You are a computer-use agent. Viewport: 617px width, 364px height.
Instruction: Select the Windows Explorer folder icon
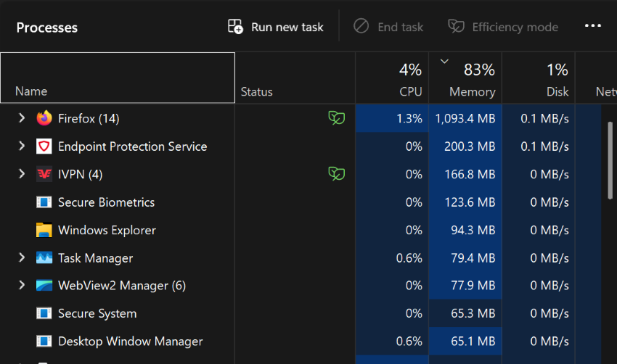(x=44, y=230)
